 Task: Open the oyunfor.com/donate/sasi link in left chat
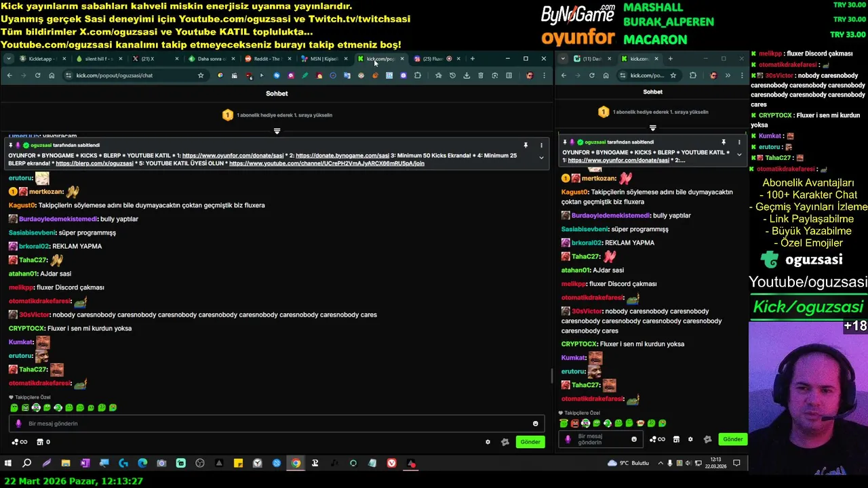[234, 155]
